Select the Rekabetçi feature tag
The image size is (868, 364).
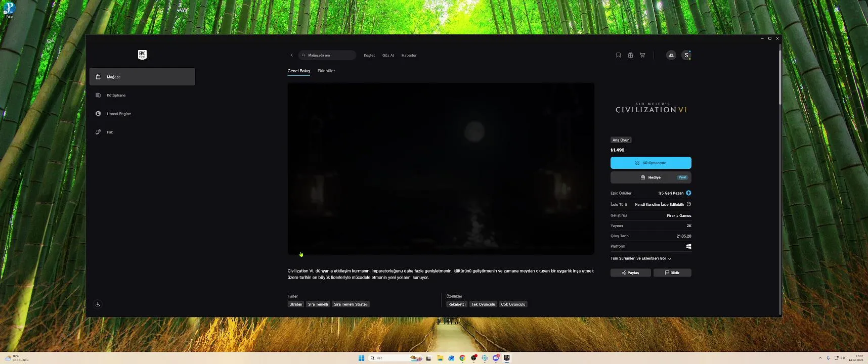coord(457,304)
